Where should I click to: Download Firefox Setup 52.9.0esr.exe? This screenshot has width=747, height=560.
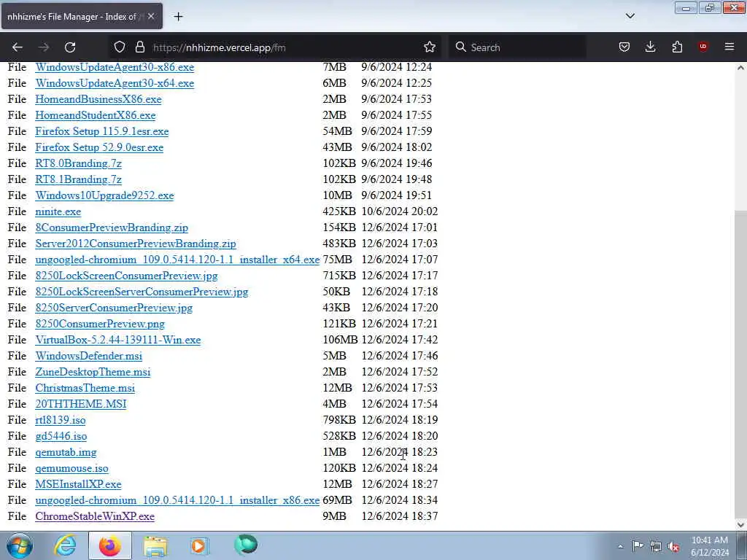[99, 147]
